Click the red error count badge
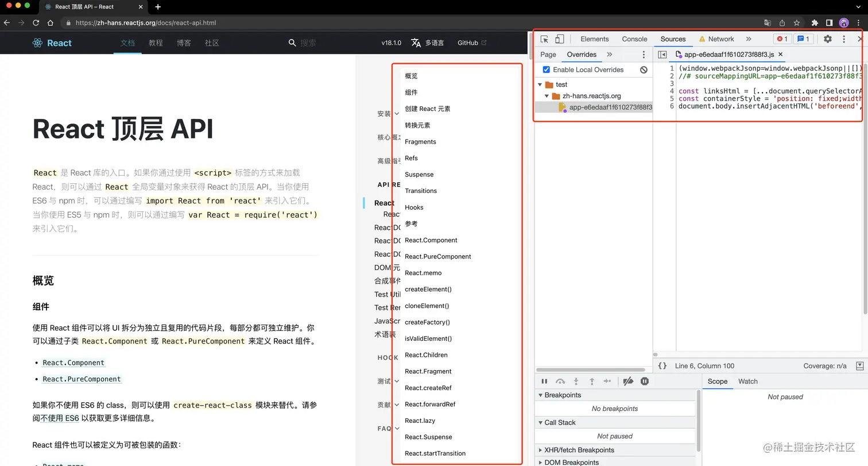Image resolution: width=868 pixels, height=466 pixels. [x=782, y=39]
